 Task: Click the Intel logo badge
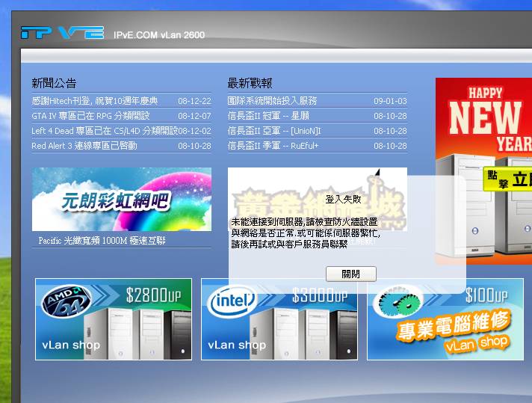coord(232,301)
